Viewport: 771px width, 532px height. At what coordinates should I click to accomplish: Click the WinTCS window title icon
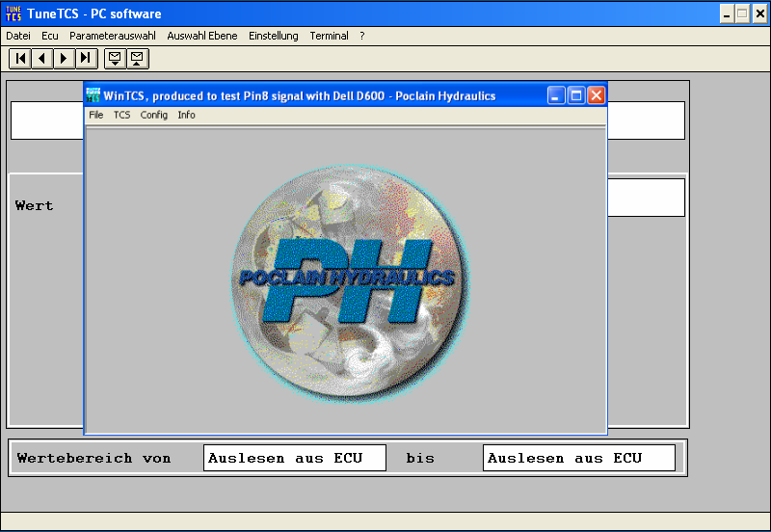click(93, 95)
